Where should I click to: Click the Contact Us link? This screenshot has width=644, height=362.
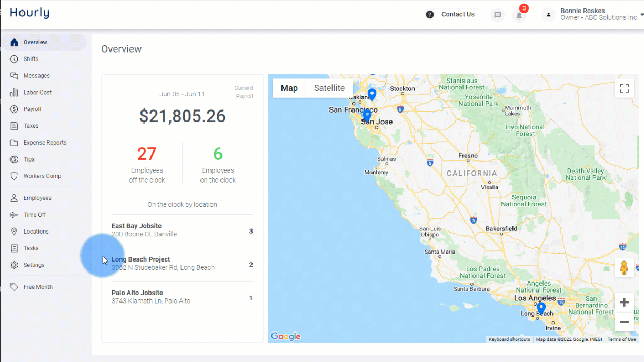[458, 15]
